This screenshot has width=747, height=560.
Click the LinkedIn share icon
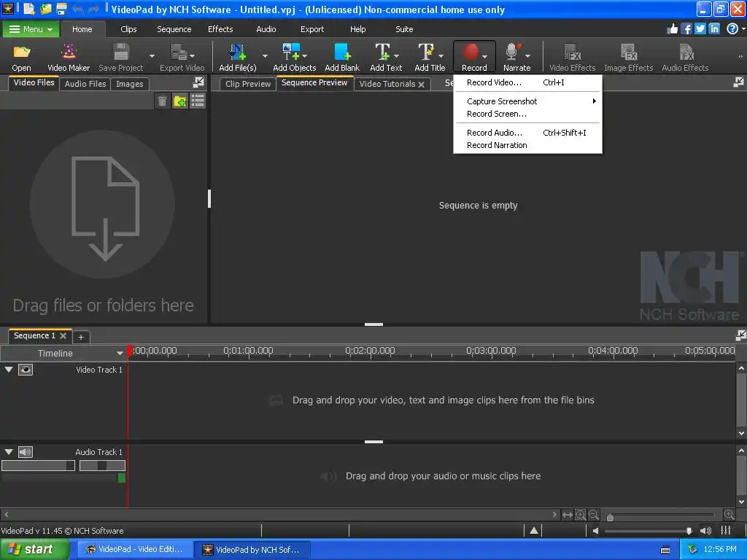pyautogui.click(x=714, y=29)
